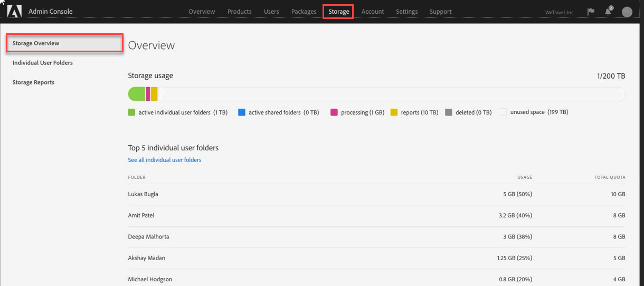Click See all individual user folders link
The width and height of the screenshot is (644, 286).
[x=165, y=160]
